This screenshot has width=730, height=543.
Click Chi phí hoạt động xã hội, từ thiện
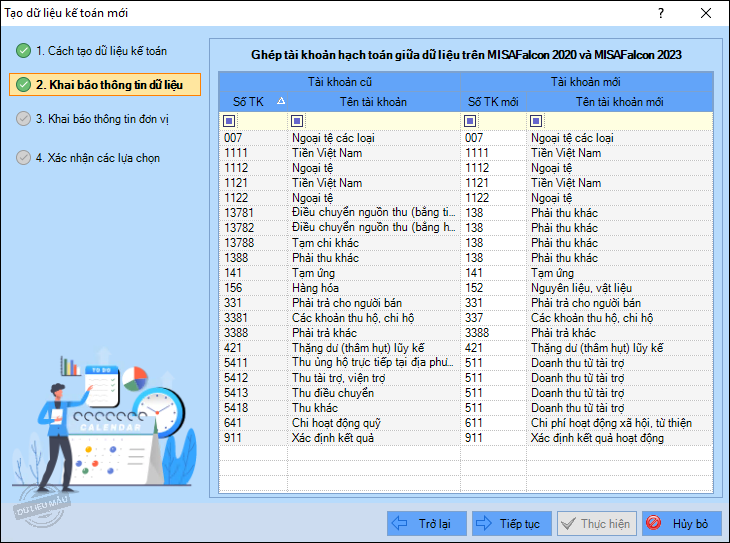click(x=620, y=423)
